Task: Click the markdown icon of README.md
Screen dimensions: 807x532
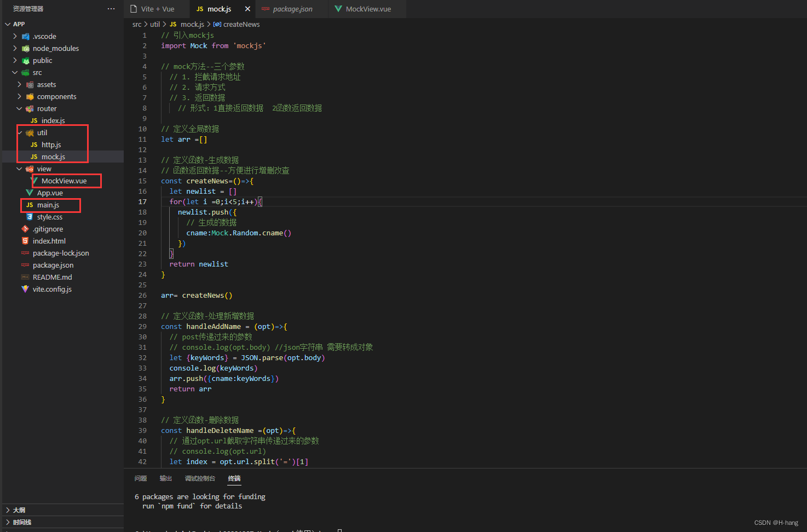Action: point(25,277)
